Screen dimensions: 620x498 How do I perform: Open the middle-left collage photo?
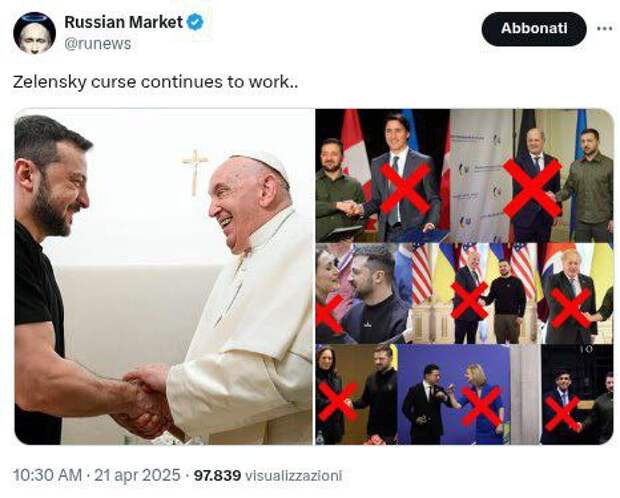(x=361, y=294)
